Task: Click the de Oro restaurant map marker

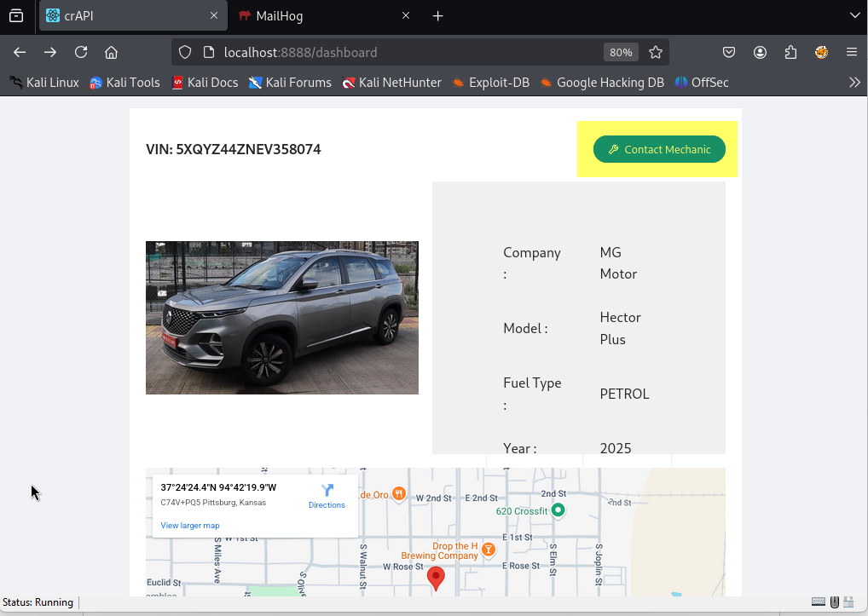Action: pos(398,493)
